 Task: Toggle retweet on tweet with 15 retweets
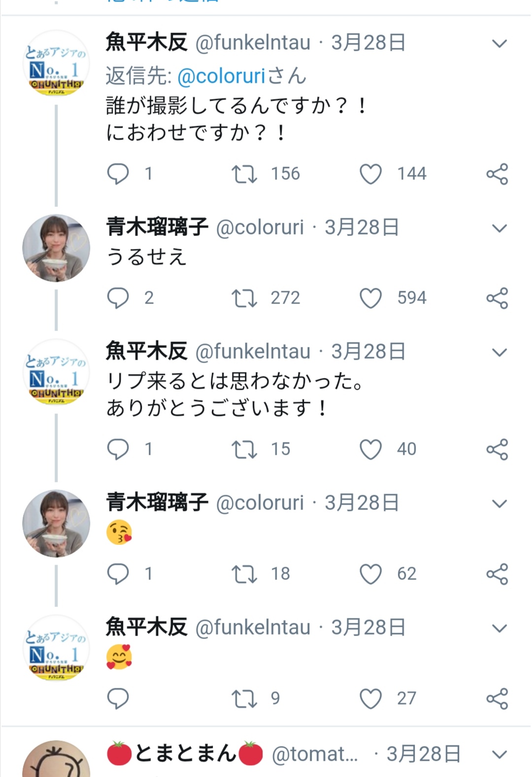point(244,449)
